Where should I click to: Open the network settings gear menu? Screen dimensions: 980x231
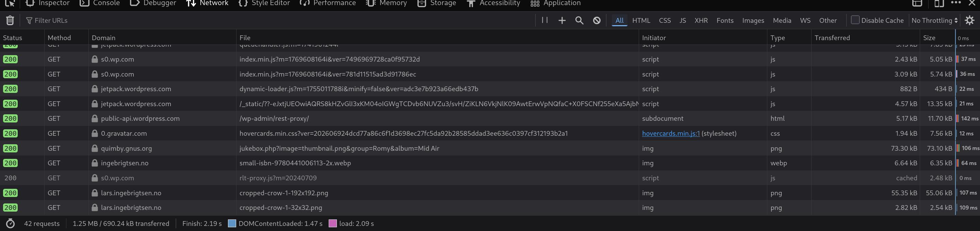click(x=969, y=20)
